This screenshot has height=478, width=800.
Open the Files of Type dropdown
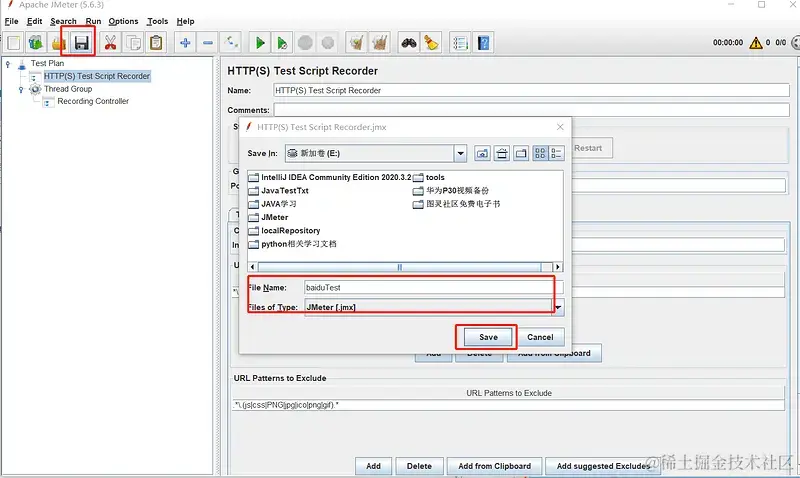[x=558, y=307]
